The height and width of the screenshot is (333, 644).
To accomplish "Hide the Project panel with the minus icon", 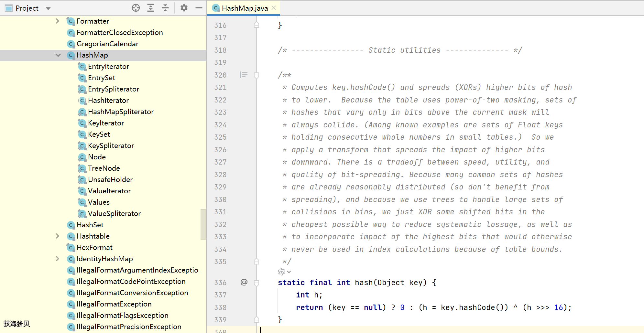I will [199, 8].
